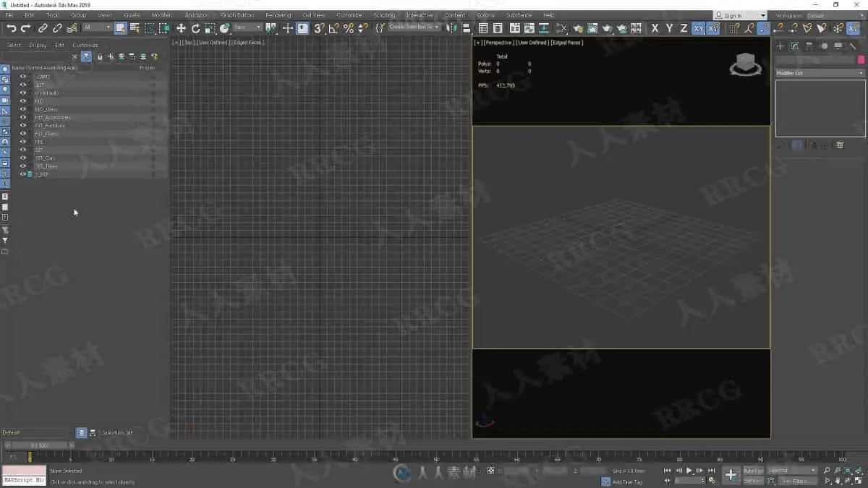Open the reference coordinate system dropdown

click(247, 28)
